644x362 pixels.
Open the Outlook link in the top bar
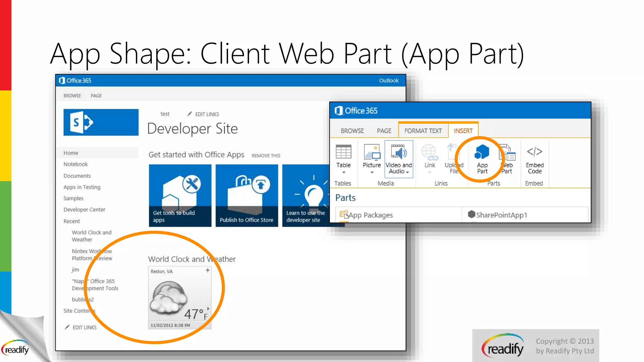pyautogui.click(x=389, y=80)
